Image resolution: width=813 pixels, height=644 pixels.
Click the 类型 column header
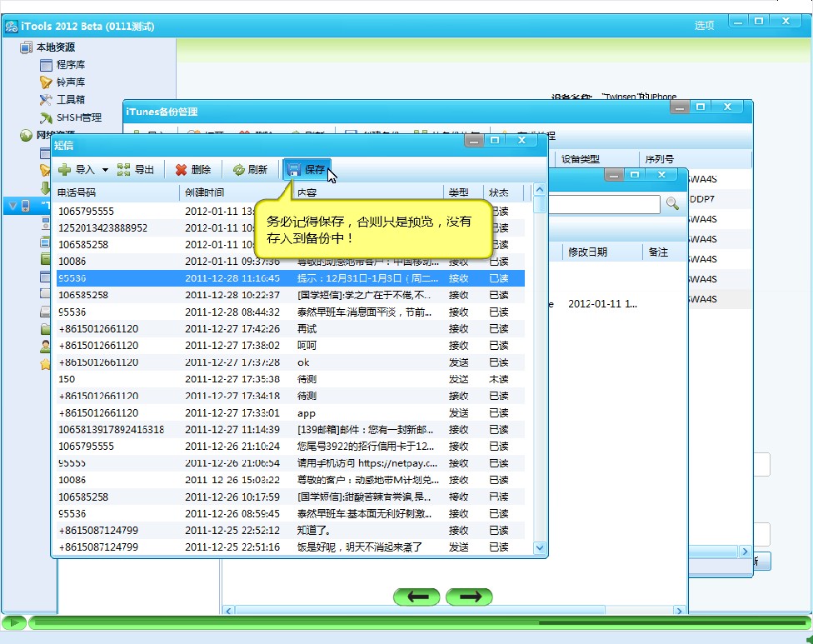[x=459, y=192]
